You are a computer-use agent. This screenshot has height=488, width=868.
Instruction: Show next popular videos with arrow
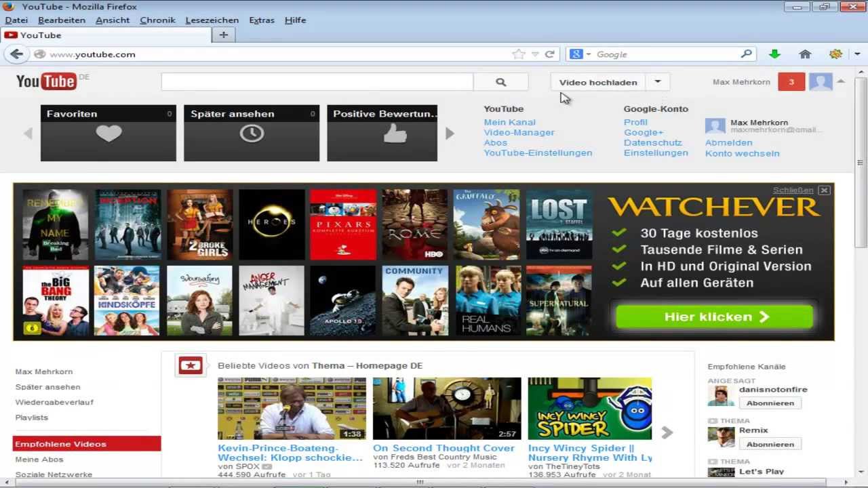(667, 432)
